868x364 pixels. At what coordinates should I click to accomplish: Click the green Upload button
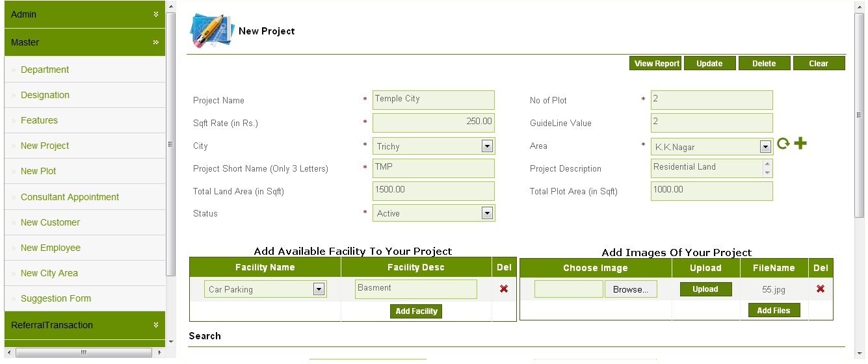click(705, 289)
